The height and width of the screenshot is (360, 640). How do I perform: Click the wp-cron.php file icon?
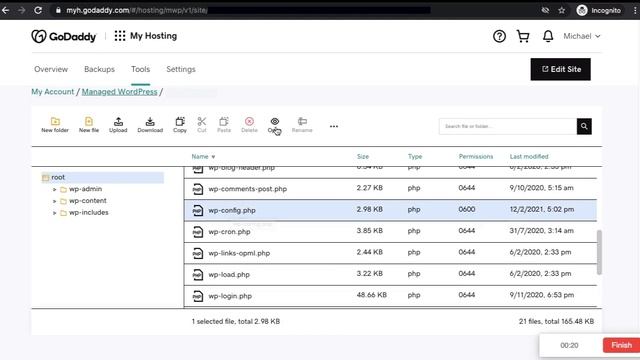tap(198, 231)
